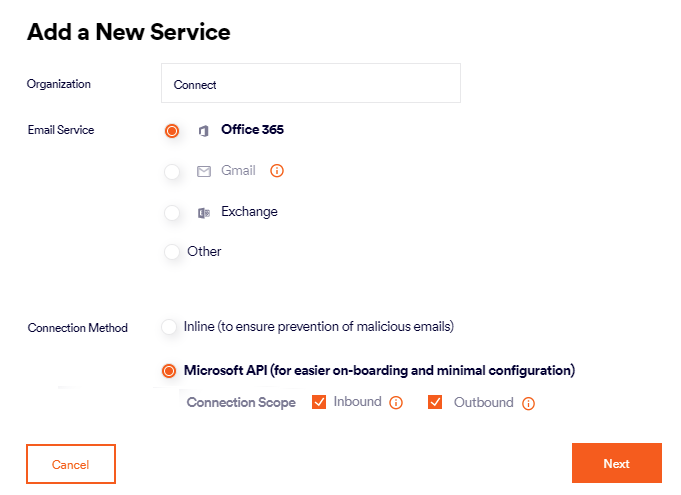Click the Inbound info icon
Screen dimensions: 681x495
coord(396,403)
